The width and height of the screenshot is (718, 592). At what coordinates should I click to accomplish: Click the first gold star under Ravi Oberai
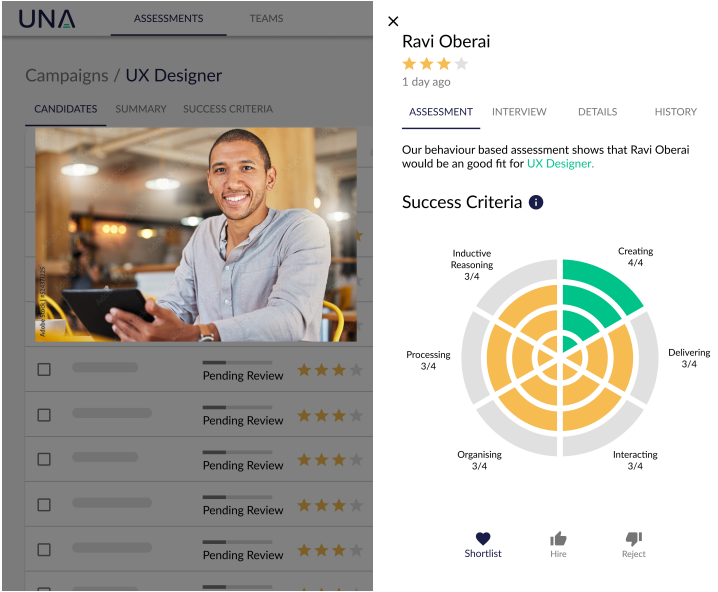click(409, 64)
